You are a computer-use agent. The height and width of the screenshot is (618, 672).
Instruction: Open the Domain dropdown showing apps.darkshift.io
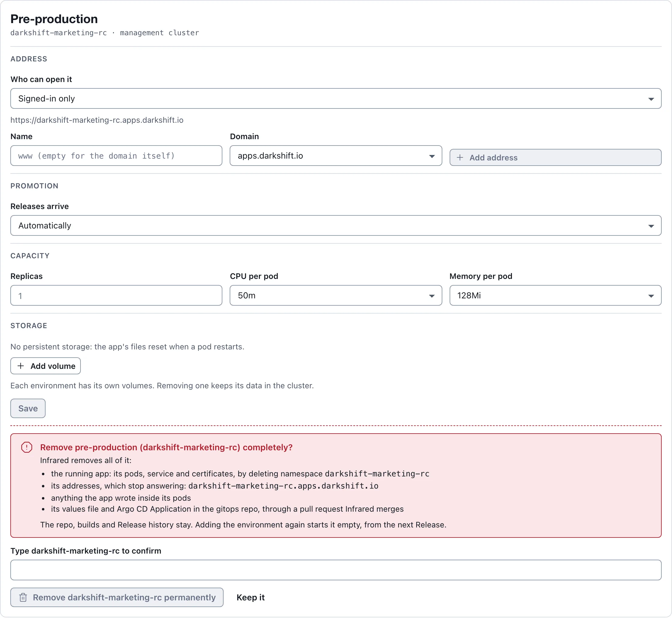[x=336, y=156]
